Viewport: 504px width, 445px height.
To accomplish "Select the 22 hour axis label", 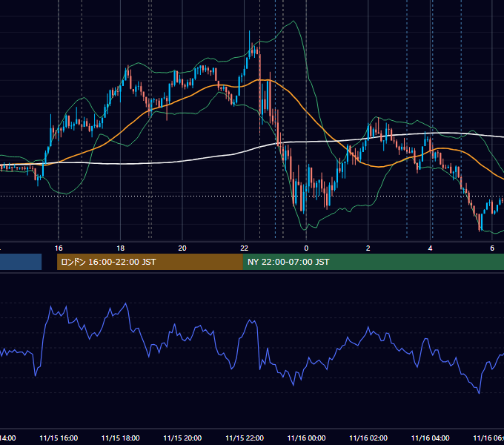I will coord(245,248).
